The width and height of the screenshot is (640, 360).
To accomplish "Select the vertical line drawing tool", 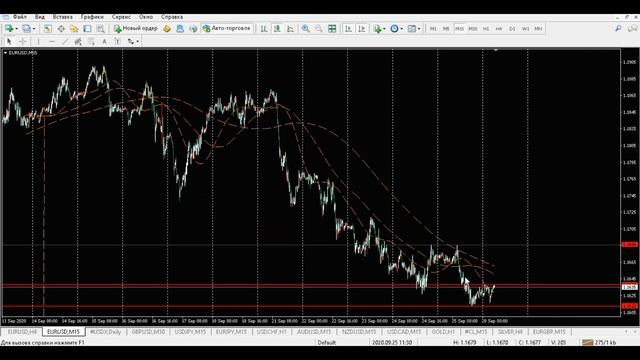I will pos(38,41).
